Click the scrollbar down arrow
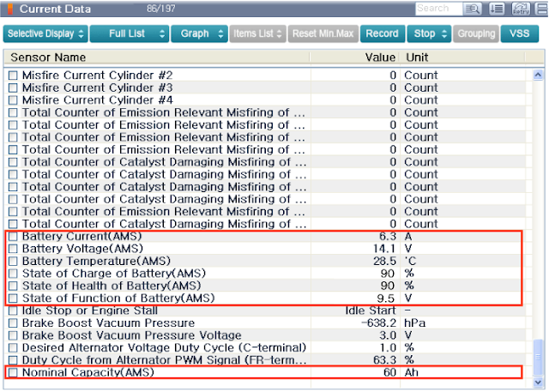The height and width of the screenshot is (392, 549). [538, 383]
